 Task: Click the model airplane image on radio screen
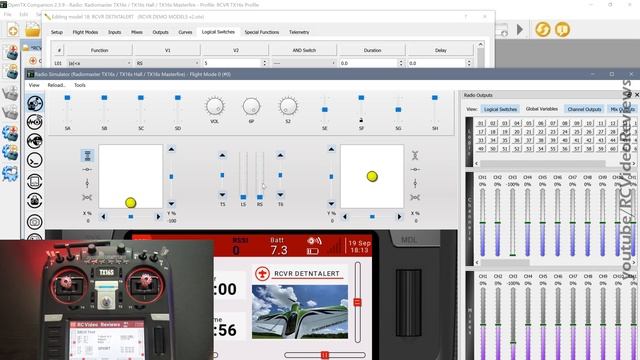300,312
